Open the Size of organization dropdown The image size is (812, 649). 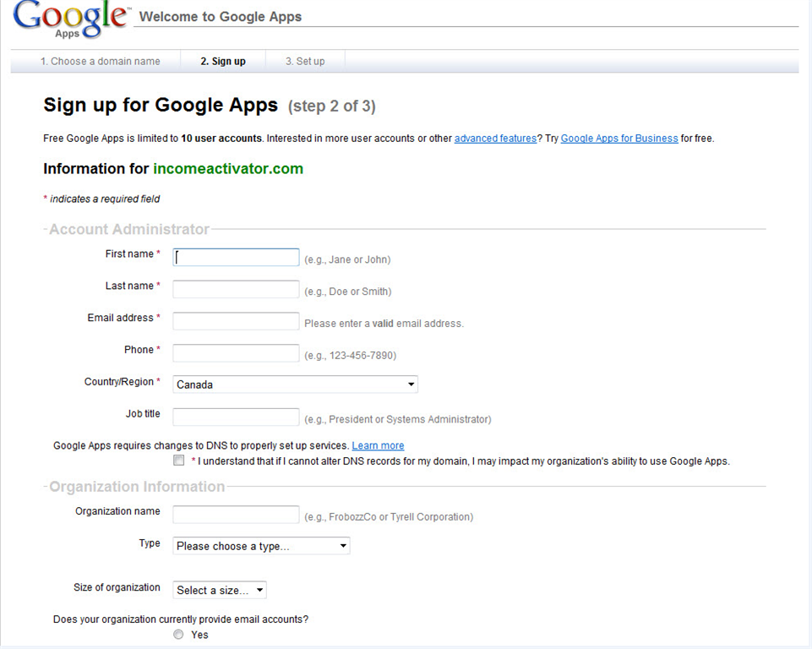tap(220, 590)
